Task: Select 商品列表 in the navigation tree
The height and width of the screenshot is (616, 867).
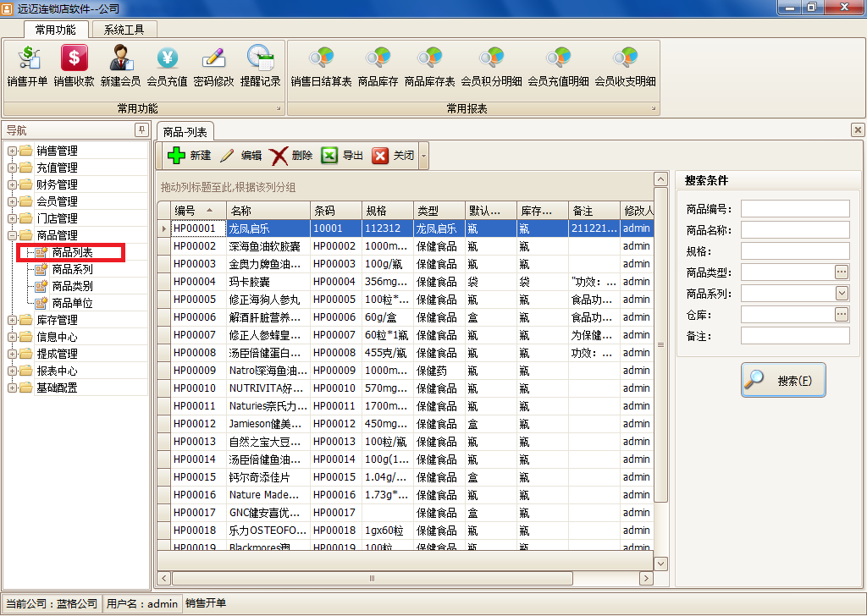Action: tap(73, 252)
